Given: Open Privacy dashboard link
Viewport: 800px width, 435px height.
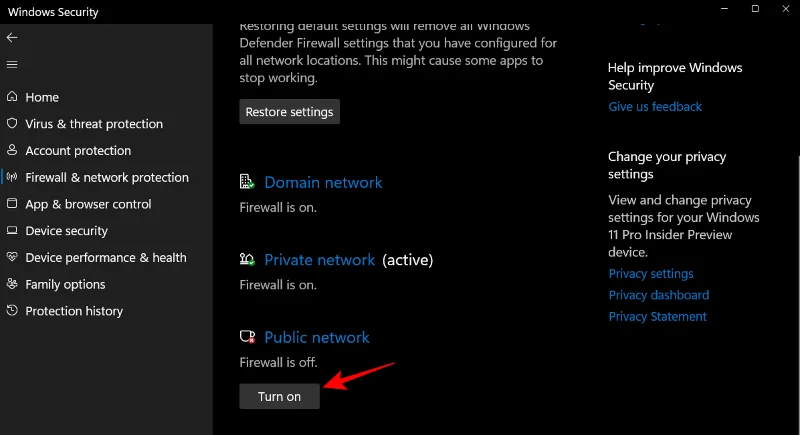Looking at the screenshot, I should point(659,295).
